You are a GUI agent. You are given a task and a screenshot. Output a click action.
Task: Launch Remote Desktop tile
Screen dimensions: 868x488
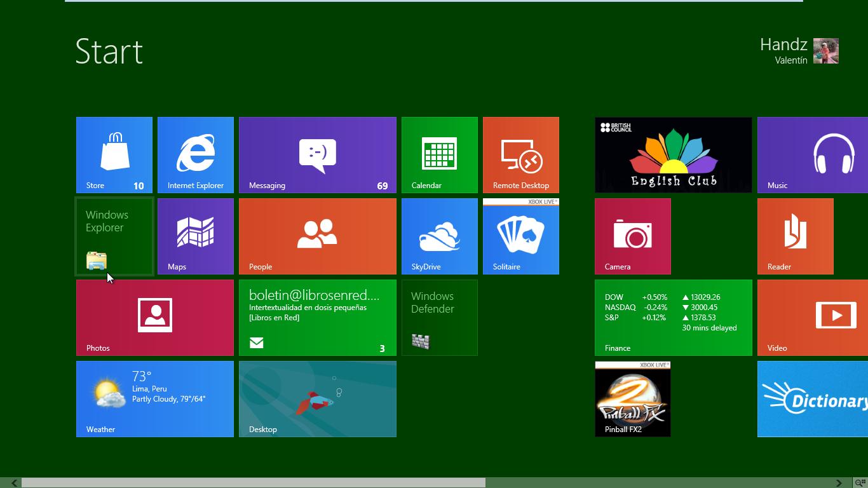(521, 154)
